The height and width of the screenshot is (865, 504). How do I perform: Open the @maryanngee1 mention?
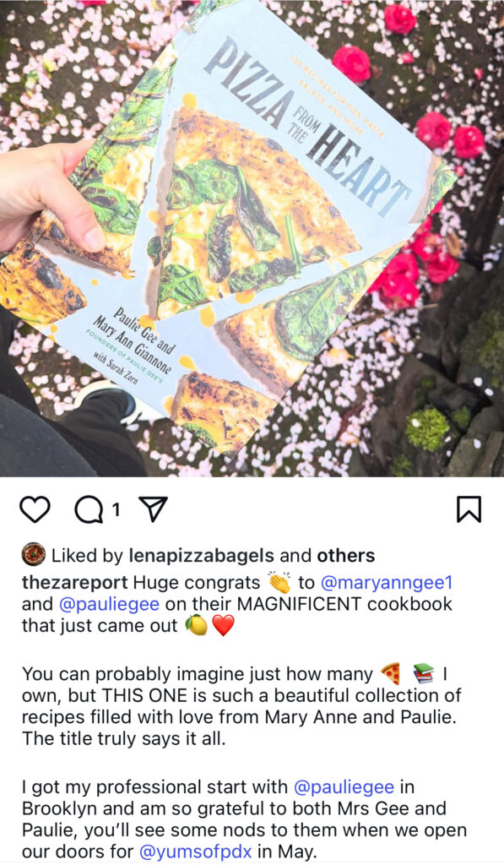(x=386, y=583)
